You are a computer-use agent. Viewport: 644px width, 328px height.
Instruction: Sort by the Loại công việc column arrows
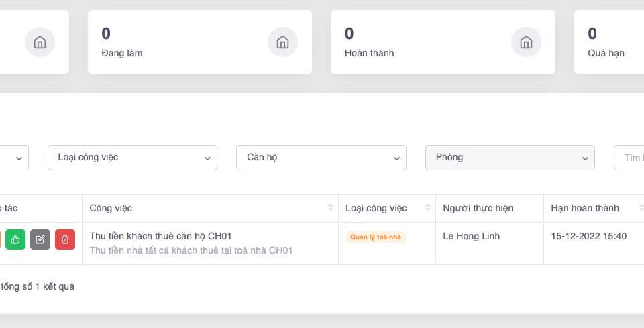coord(427,208)
